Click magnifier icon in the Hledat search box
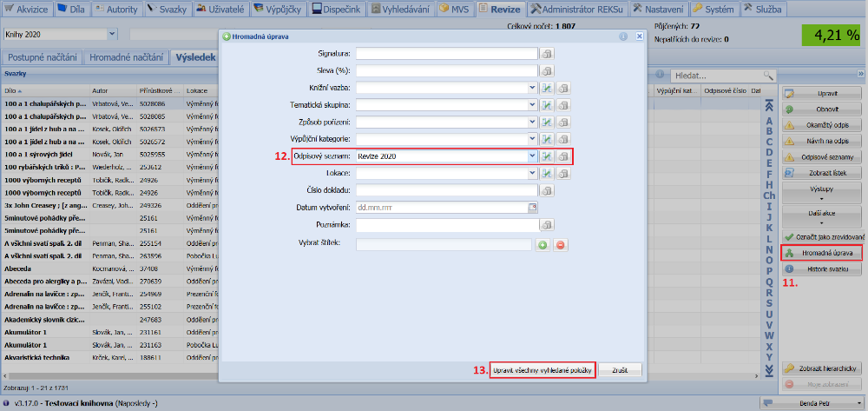Screen dimensions: 868x411 point(767,76)
